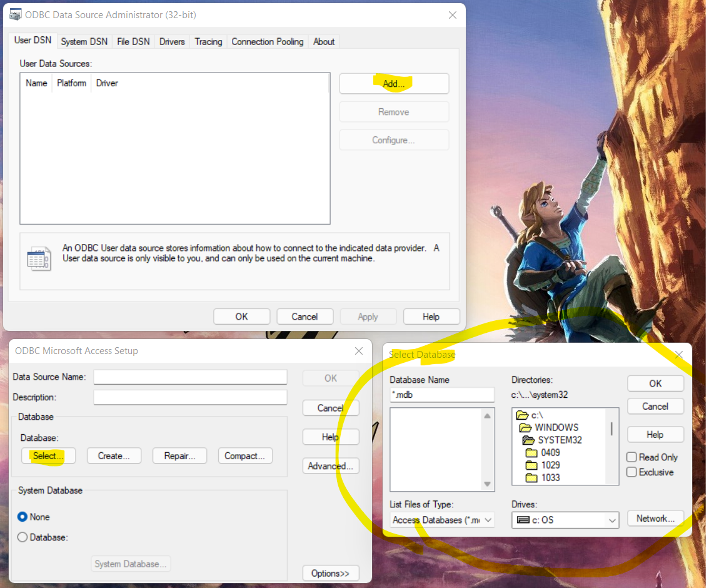This screenshot has width=724, height=588.
Task: Select the 1029 folder in Directories
Action: tap(543, 465)
